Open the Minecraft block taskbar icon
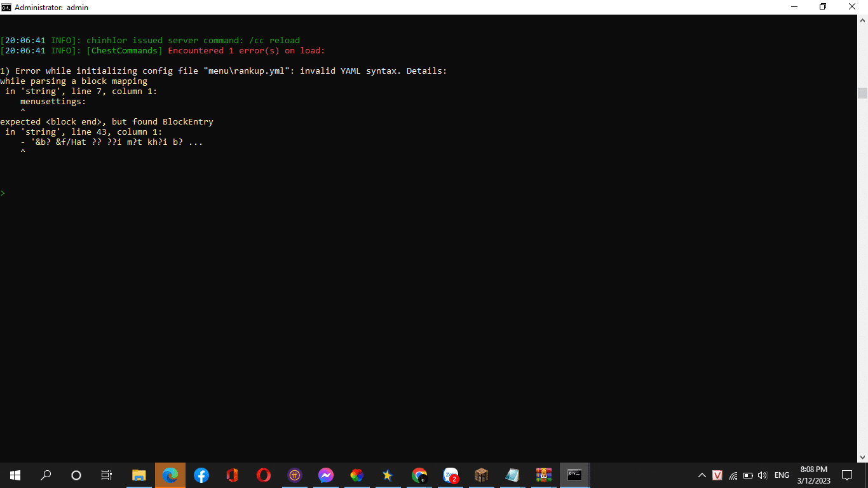The image size is (868, 488). coord(481,475)
